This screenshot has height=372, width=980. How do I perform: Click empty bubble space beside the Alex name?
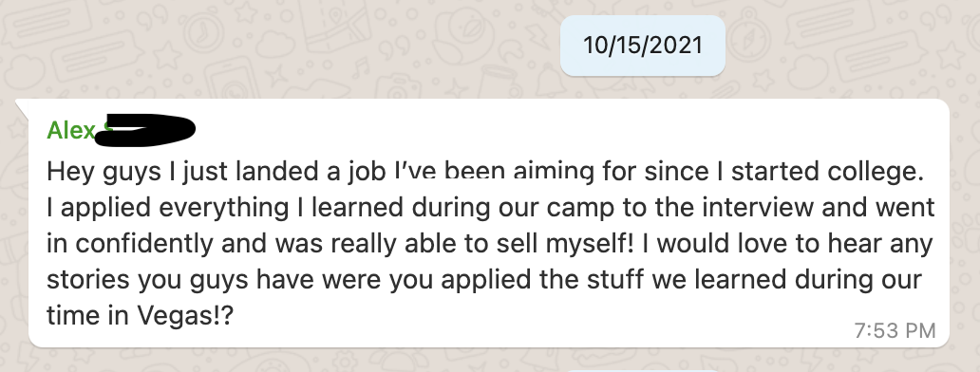point(562,130)
